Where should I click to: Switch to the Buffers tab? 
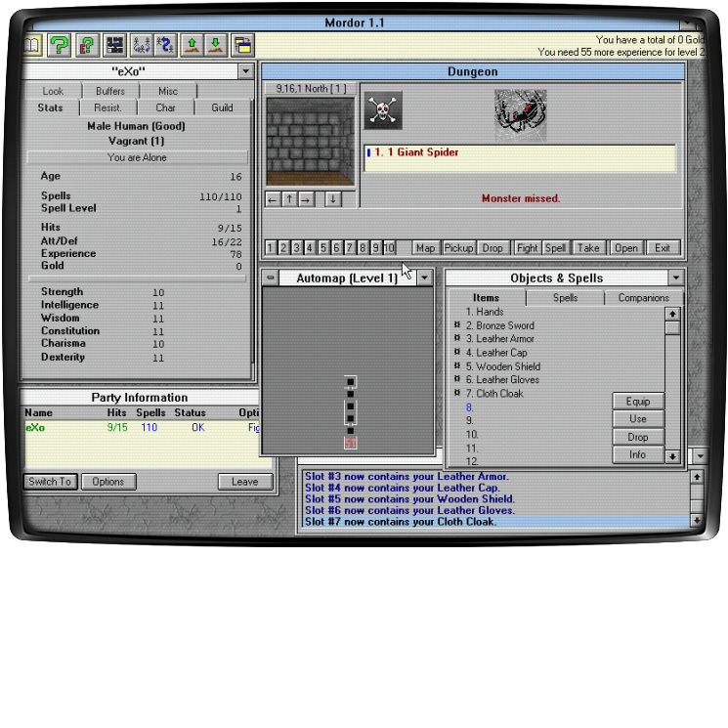click(x=110, y=91)
